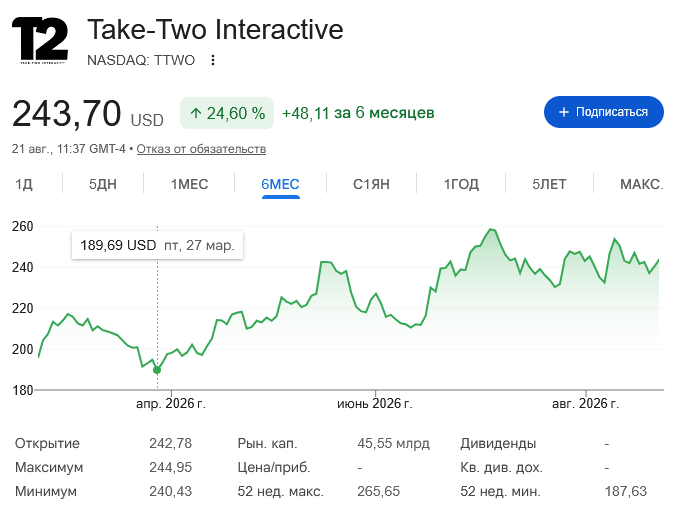Click the green up-arrow percent badge
The width and height of the screenshot is (677, 515).
227,113
